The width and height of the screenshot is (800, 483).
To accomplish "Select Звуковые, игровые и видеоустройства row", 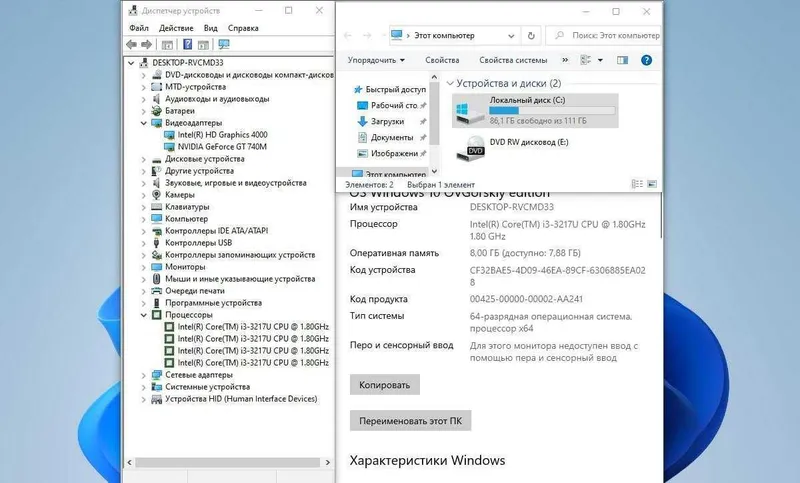I will click(236, 183).
